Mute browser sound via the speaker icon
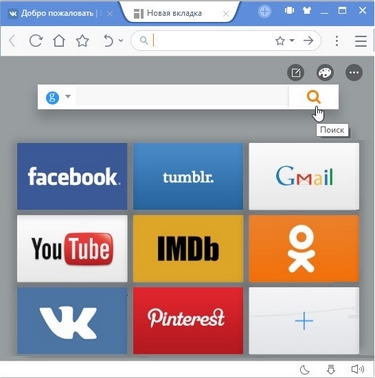The width and height of the screenshot is (375, 378). (x=358, y=369)
